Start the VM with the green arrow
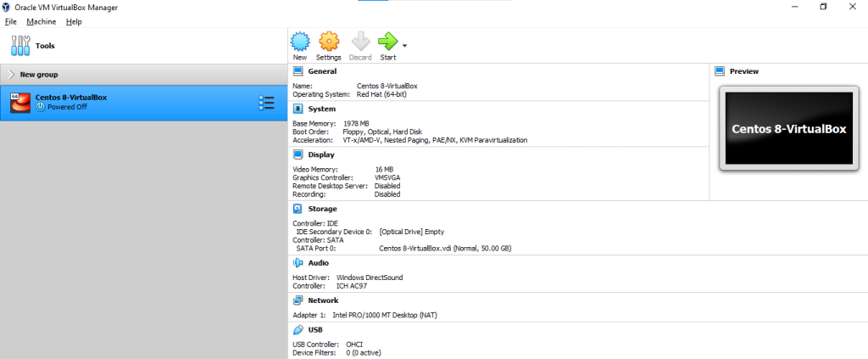Viewport: 868px width, 359px height. [387, 42]
